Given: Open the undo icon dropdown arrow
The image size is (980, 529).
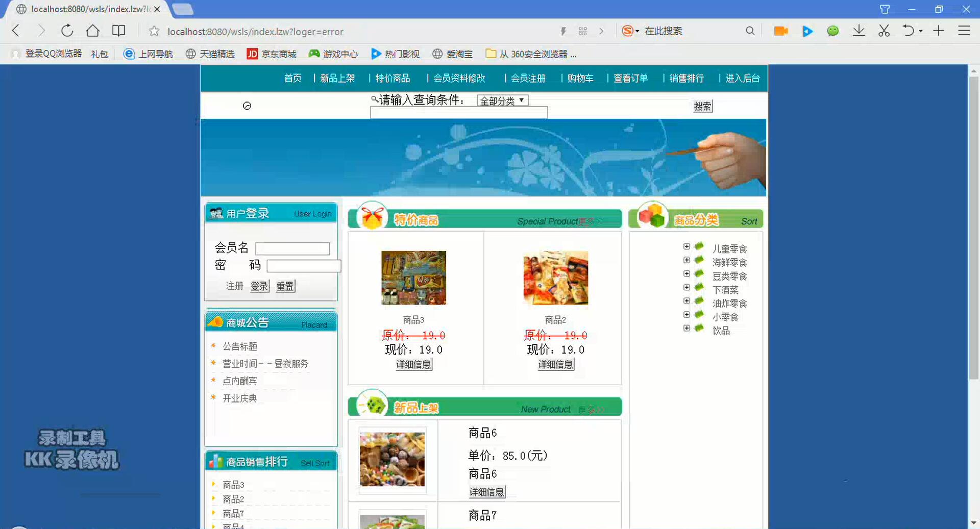Looking at the screenshot, I should coord(921,31).
